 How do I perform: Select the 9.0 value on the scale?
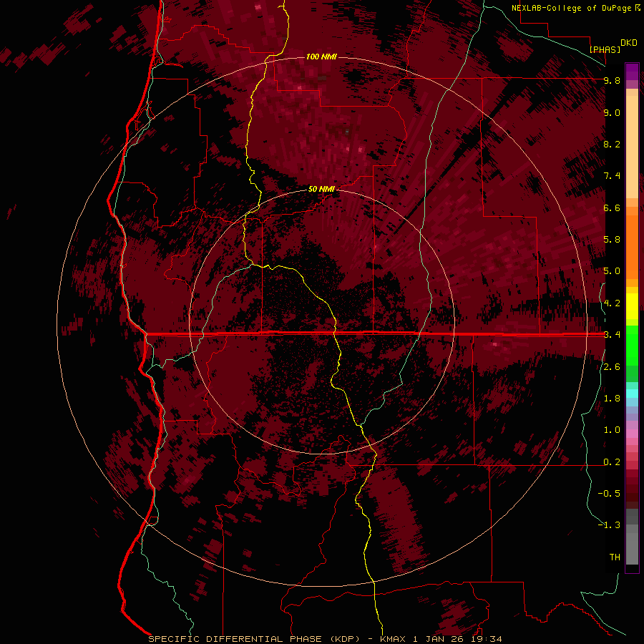[612, 112]
